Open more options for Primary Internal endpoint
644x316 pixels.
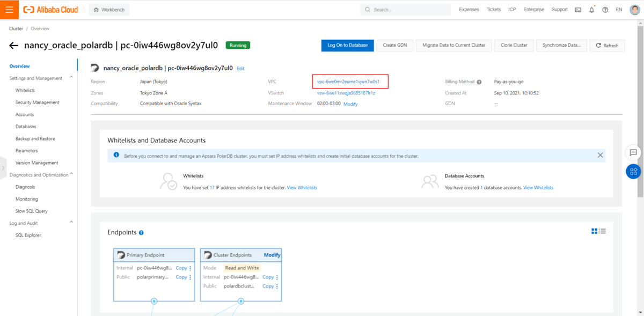click(x=190, y=268)
